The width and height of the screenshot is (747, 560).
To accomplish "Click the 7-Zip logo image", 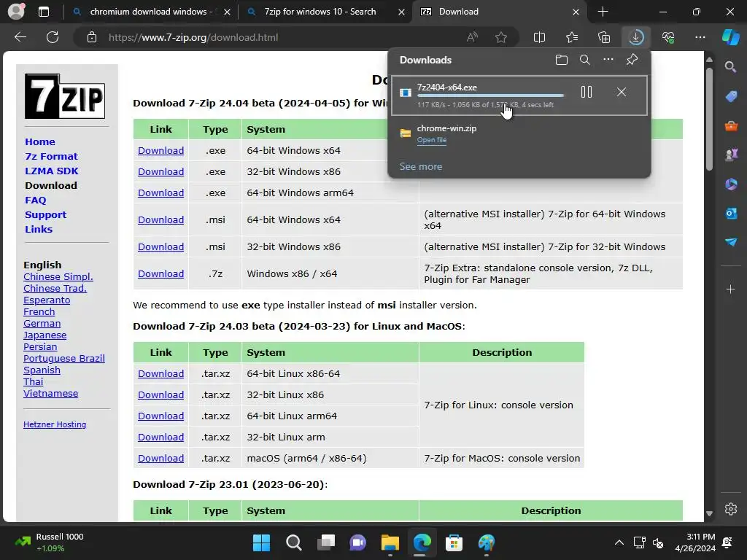I will point(65,96).
